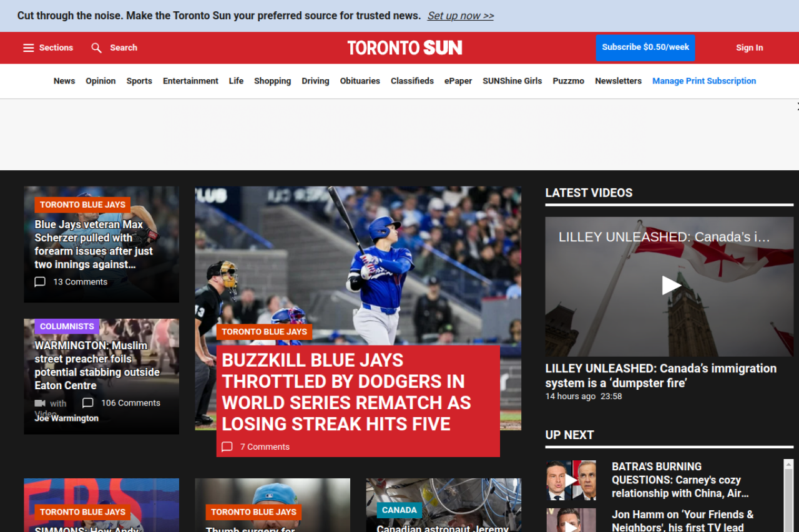Open Obituaries section
The width and height of the screenshot is (799, 532).
click(360, 81)
